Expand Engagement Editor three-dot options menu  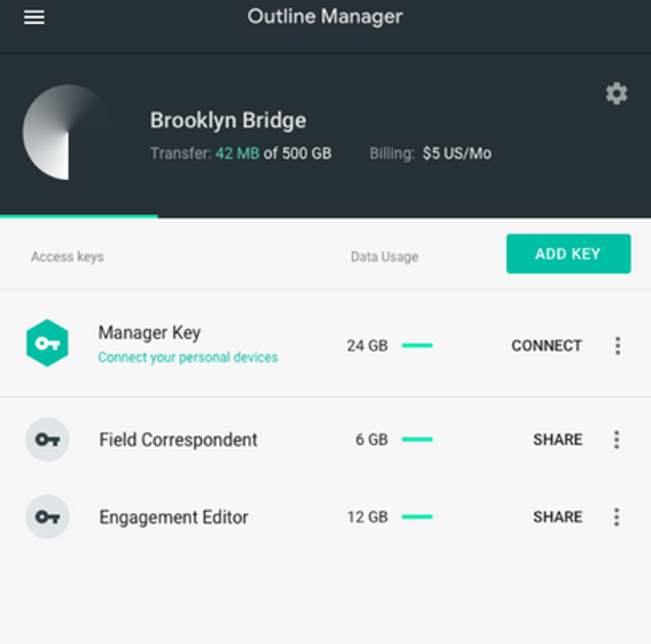coord(617,517)
